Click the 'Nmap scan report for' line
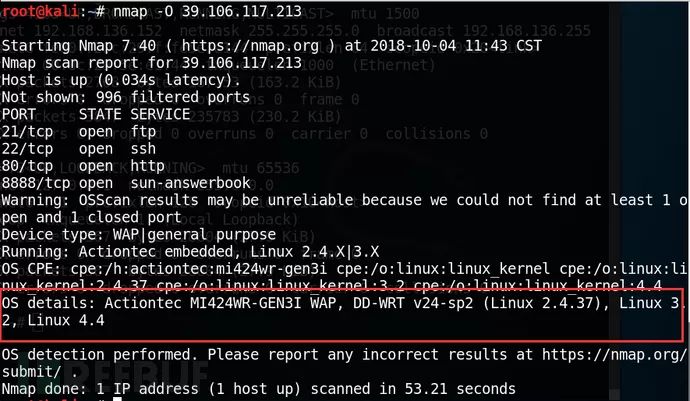The image size is (690, 401). (150, 63)
